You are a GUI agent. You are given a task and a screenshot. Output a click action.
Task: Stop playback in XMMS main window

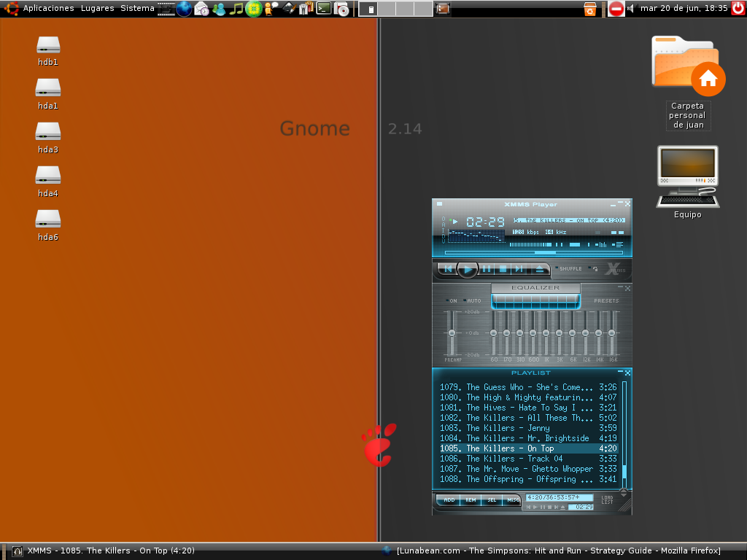pos(503,269)
